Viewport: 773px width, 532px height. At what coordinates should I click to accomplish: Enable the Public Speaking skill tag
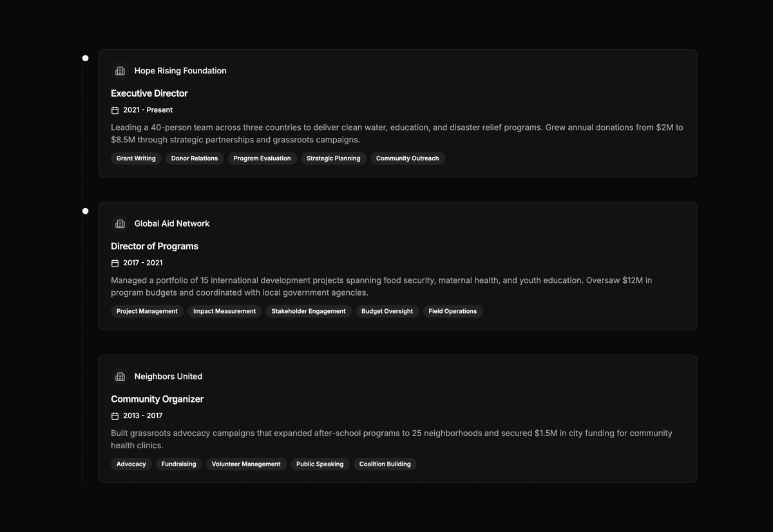320,464
